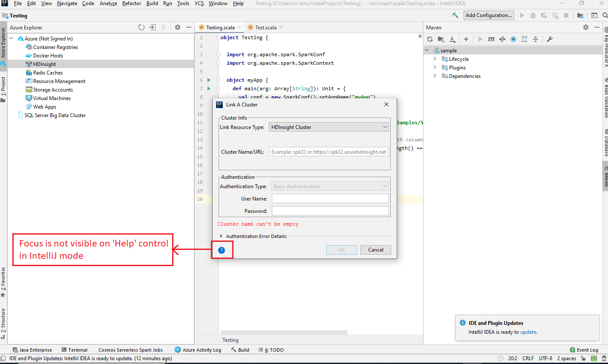This screenshot has height=364, width=608.
Task: Refresh the Azure Explorer panel
Action: click(141, 27)
